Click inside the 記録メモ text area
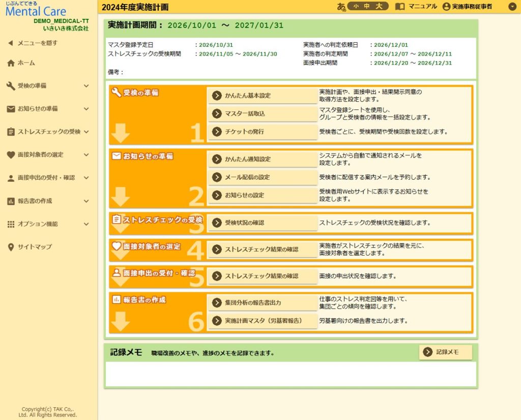Viewport: 521px width, 420px height. pos(291,374)
